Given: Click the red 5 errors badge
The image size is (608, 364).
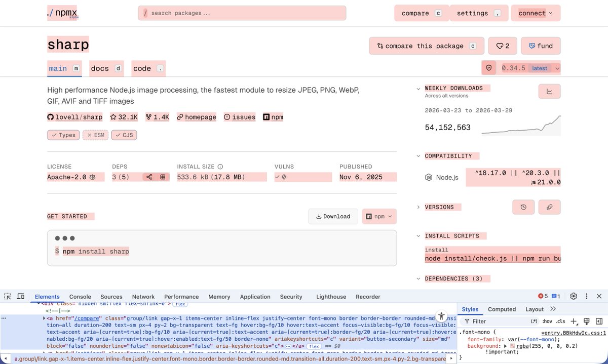Looking at the screenshot, I should (x=543, y=296).
